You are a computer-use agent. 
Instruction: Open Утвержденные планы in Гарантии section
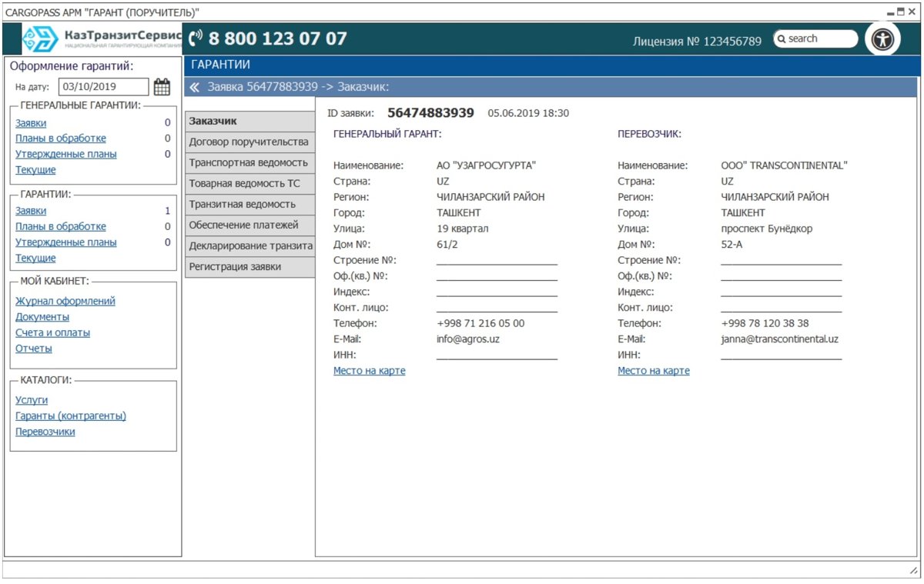[66, 242]
